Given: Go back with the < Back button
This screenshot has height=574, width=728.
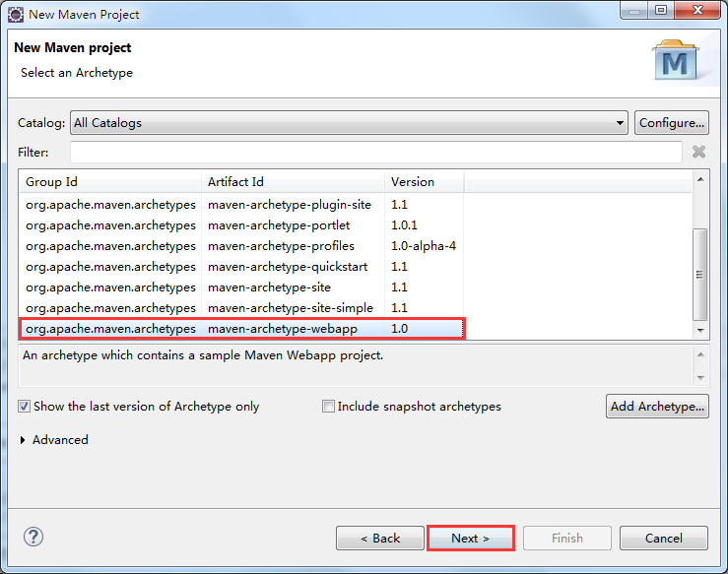Looking at the screenshot, I should pos(380,538).
